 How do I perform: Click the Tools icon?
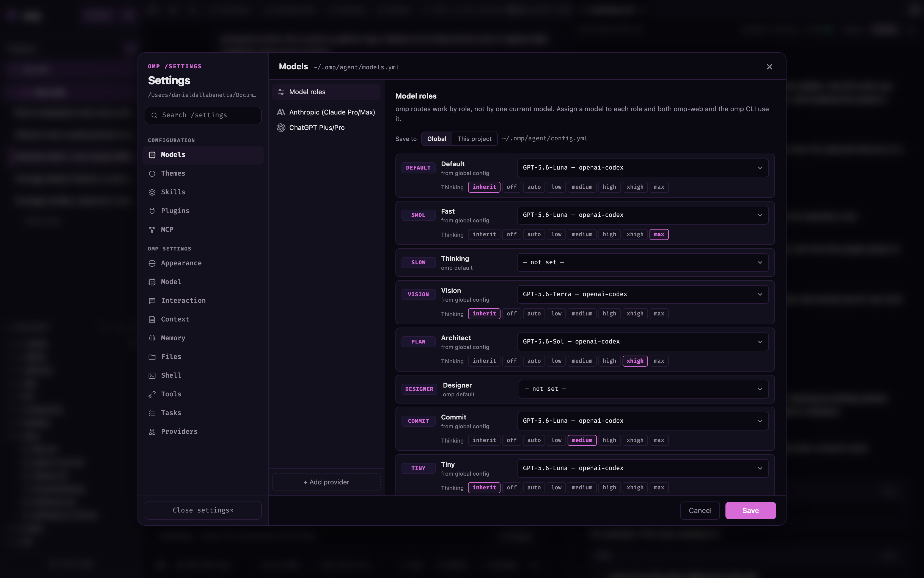(x=152, y=394)
